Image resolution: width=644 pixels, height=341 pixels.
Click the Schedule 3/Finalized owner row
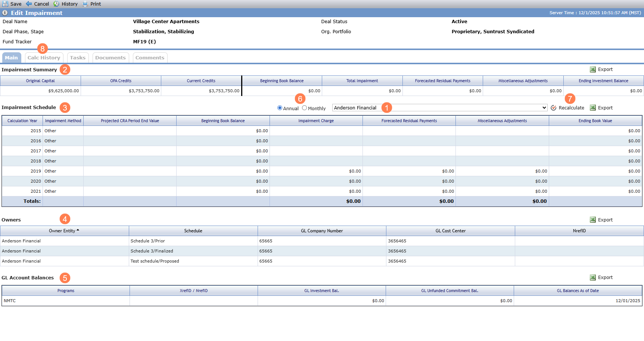click(322, 251)
